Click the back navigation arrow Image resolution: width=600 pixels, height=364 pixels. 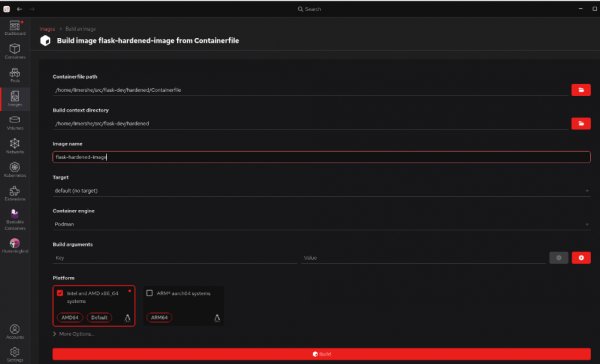pyautogui.click(x=20, y=9)
